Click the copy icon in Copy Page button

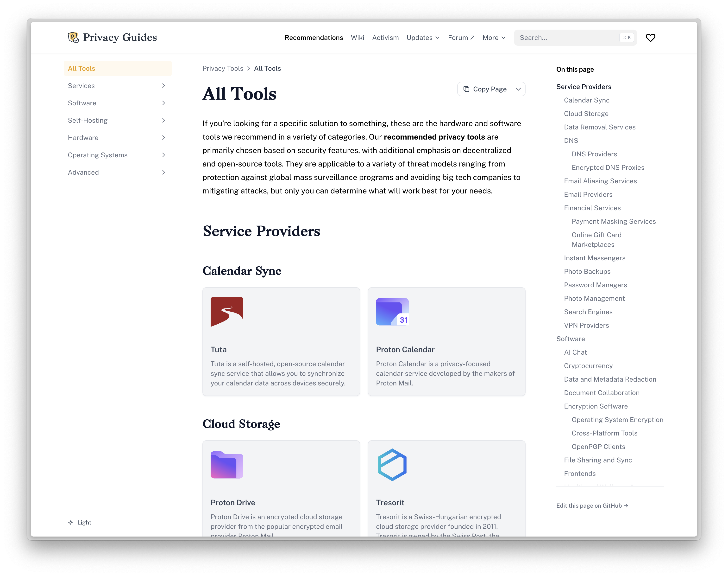click(466, 89)
